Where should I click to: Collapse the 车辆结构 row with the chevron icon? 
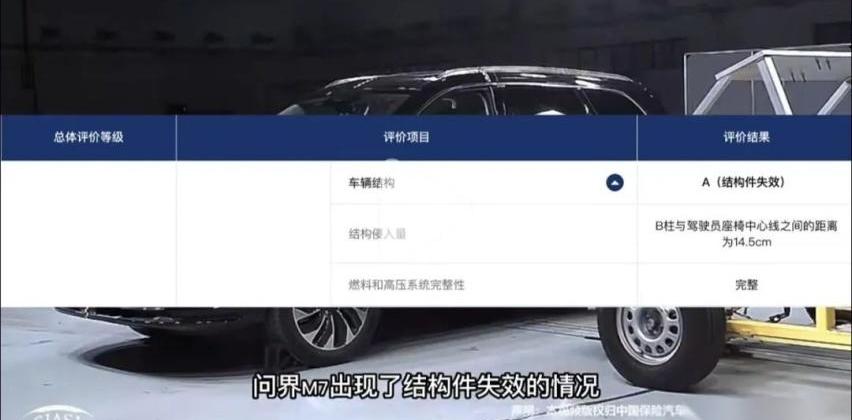click(x=615, y=183)
